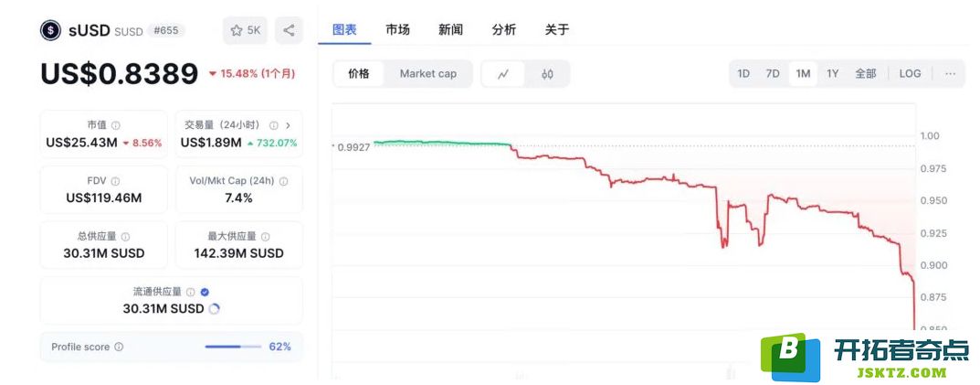The image size is (980, 385).
Task: Select the candlestick chart view icon
Action: point(547,74)
